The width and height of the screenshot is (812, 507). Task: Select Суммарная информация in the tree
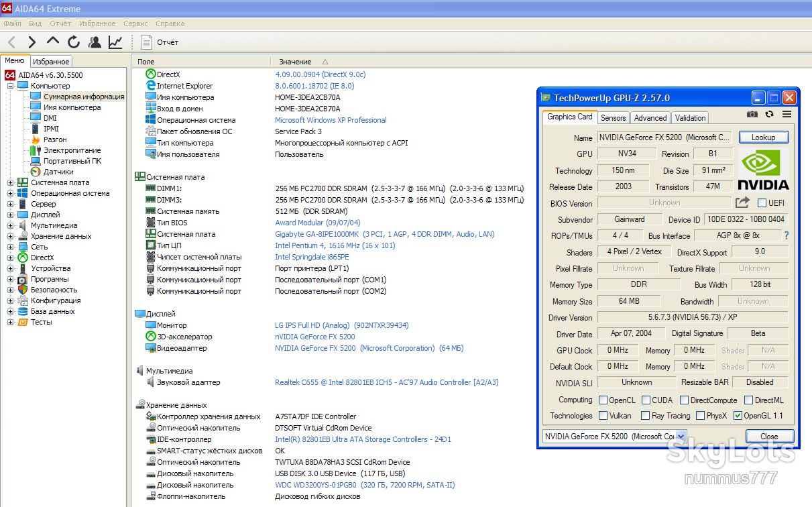coord(84,97)
